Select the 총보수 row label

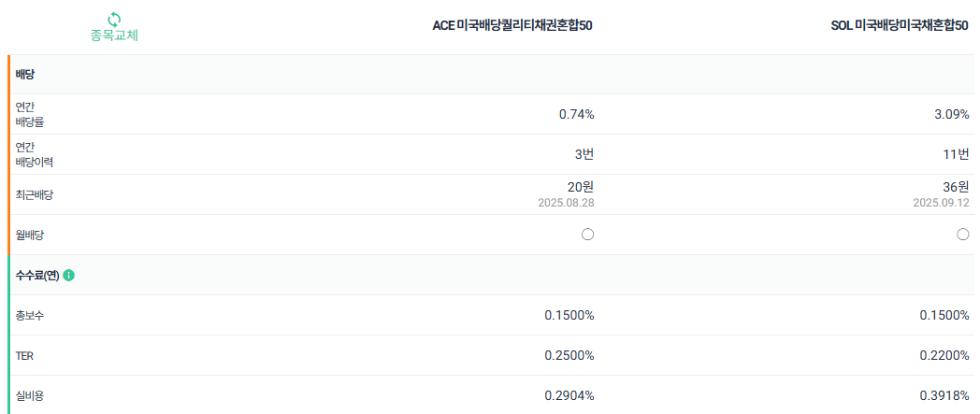click(x=29, y=315)
